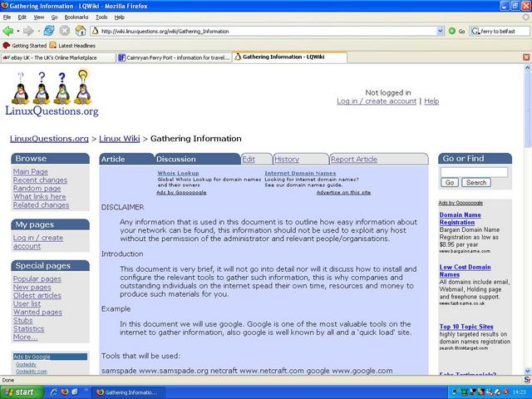Click the Start button
Screen dimensions: 532x399
pyautogui.click(x=22, y=392)
